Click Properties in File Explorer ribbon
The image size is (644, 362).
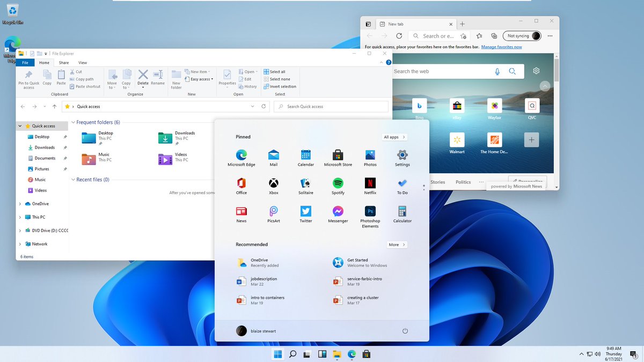coord(228,78)
